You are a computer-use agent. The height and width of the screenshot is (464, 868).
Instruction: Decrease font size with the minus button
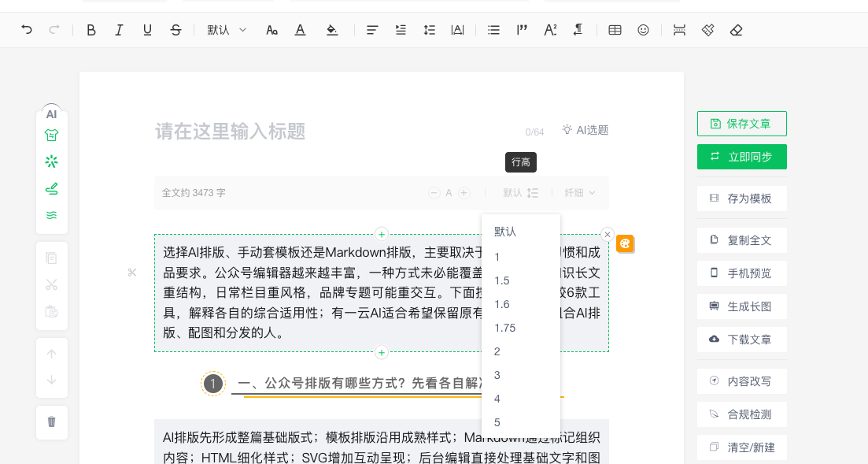coord(434,193)
